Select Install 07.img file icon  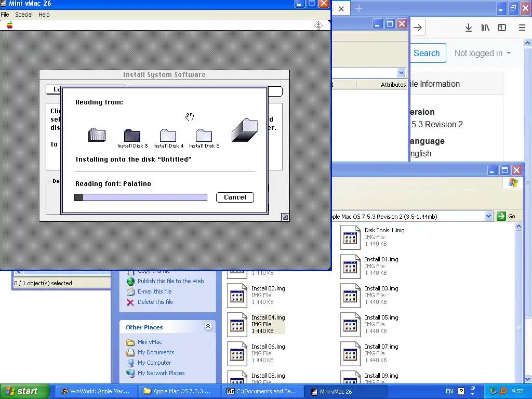coord(350,354)
